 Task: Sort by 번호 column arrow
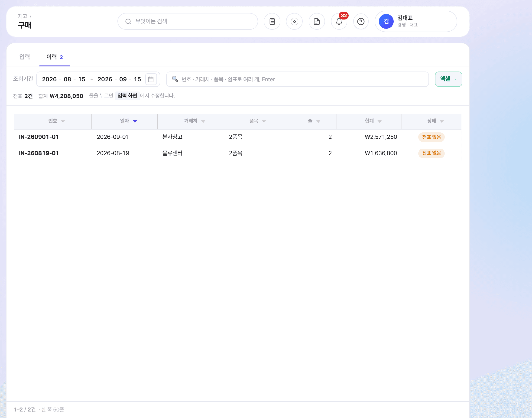[x=63, y=121]
